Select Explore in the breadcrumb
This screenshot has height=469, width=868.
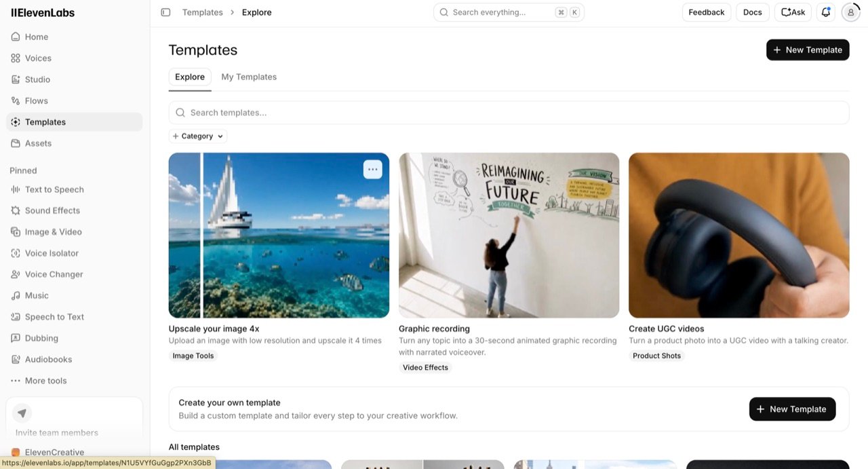coord(257,12)
